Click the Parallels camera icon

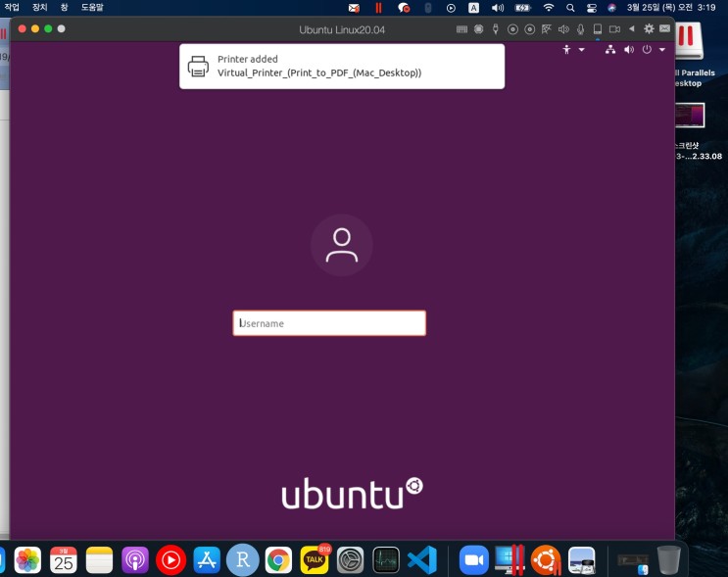click(614, 29)
